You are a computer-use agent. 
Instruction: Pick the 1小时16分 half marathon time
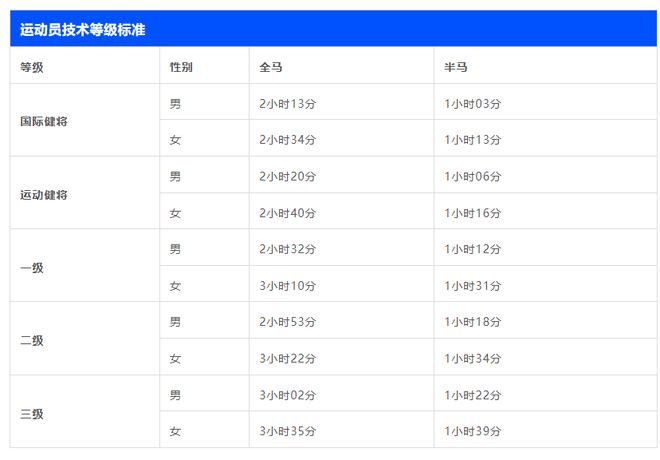(473, 213)
